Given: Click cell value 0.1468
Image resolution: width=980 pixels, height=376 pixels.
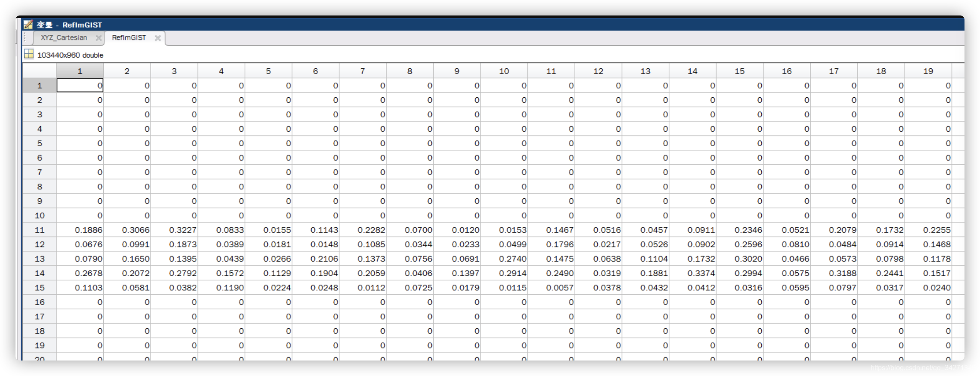Looking at the screenshot, I should 937,244.
